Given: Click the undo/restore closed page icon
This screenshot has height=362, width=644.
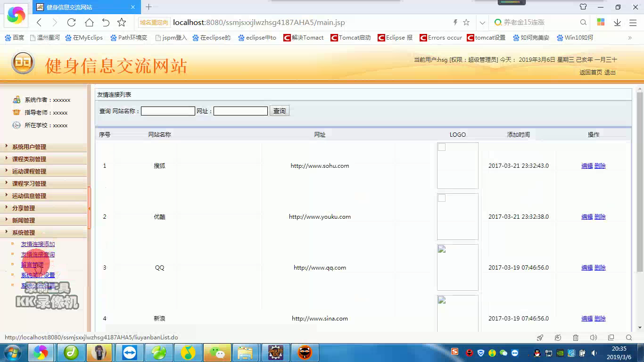Looking at the screenshot, I should click(x=106, y=22).
